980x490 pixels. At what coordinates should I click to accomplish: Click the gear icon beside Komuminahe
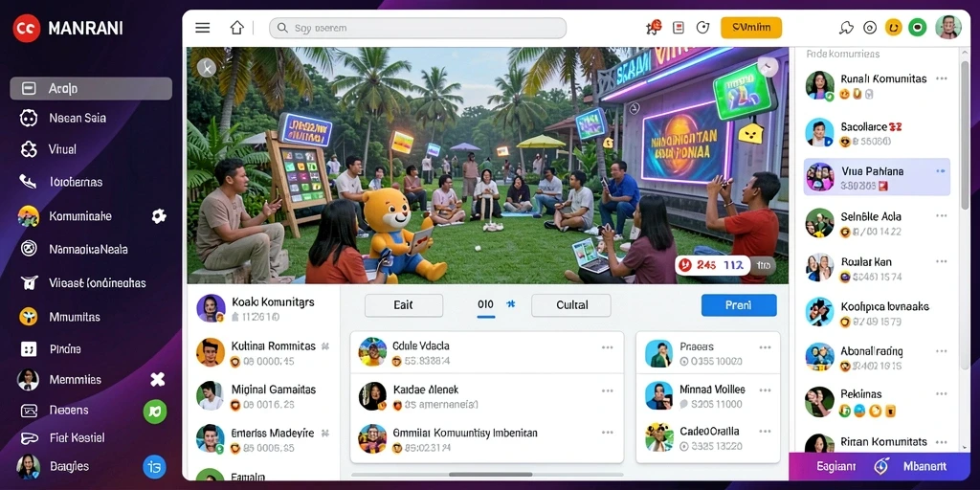(159, 216)
